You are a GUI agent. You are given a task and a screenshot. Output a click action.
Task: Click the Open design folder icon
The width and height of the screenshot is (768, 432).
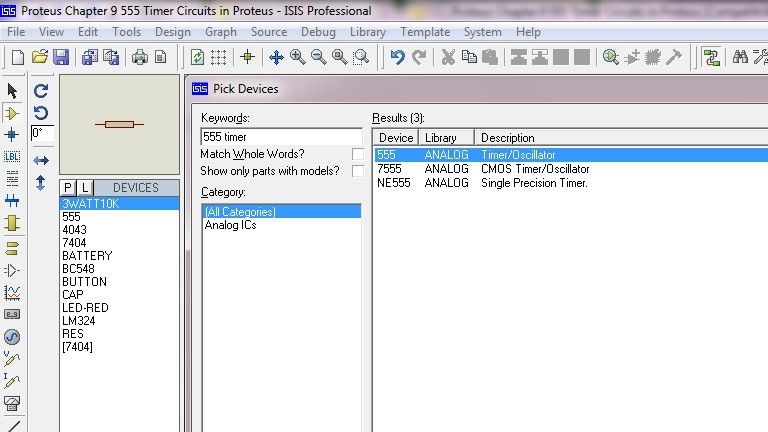click(40, 57)
